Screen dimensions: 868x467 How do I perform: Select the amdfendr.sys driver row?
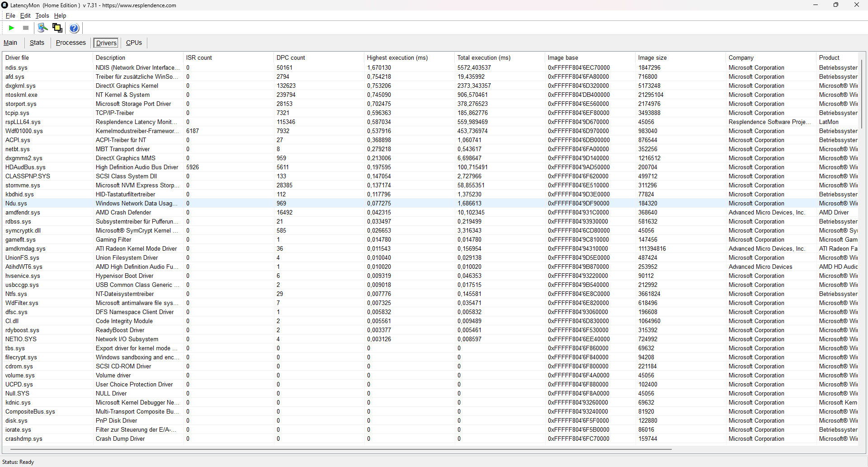click(x=430, y=212)
